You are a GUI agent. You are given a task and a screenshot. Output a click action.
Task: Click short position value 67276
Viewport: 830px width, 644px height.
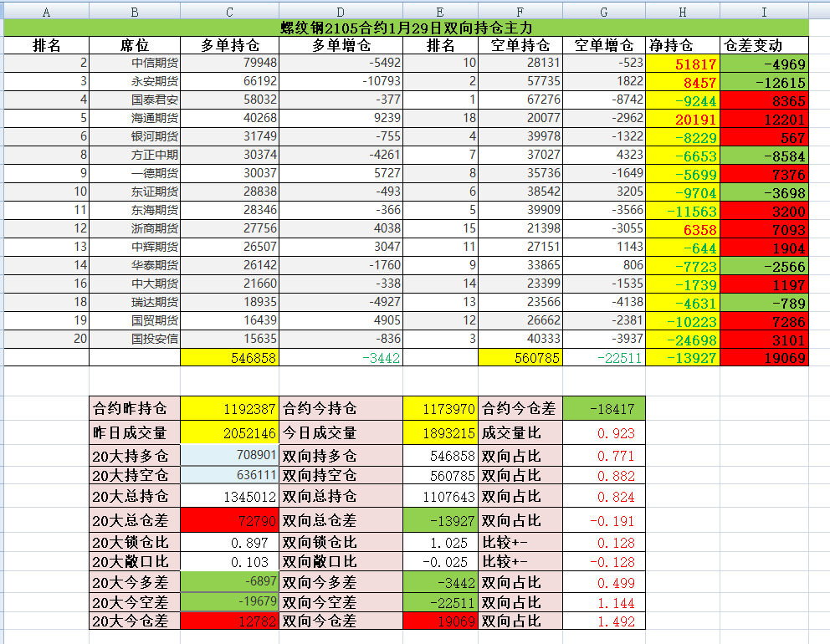(520, 100)
